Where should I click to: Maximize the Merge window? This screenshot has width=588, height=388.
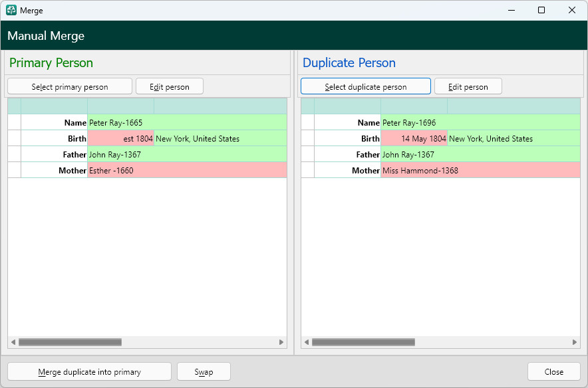(x=541, y=10)
